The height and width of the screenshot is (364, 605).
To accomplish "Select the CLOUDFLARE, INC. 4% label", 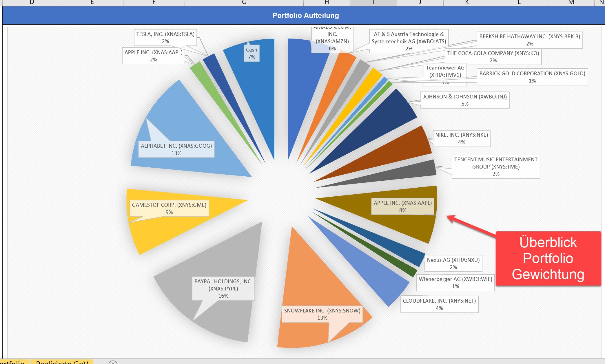I will click(439, 304).
